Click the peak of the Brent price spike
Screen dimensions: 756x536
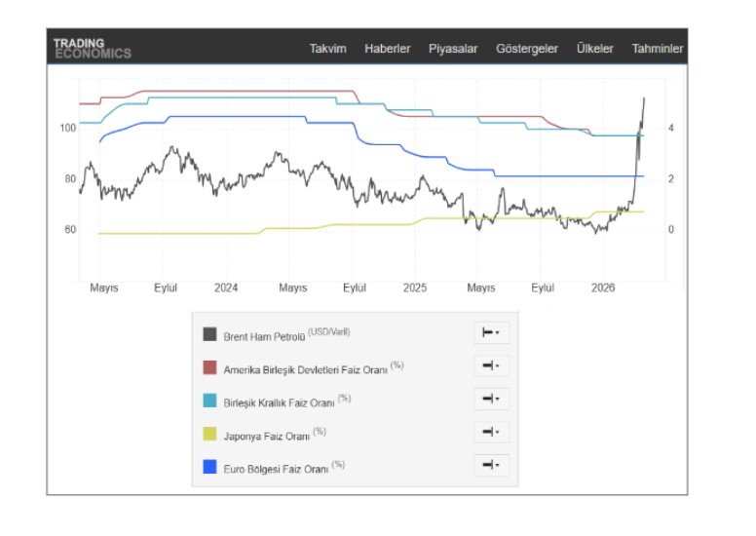click(x=643, y=97)
